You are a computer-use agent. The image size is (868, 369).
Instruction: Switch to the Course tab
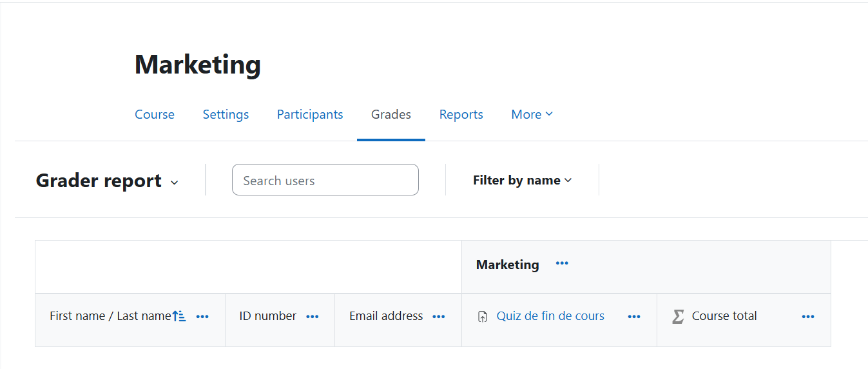pos(155,114)
